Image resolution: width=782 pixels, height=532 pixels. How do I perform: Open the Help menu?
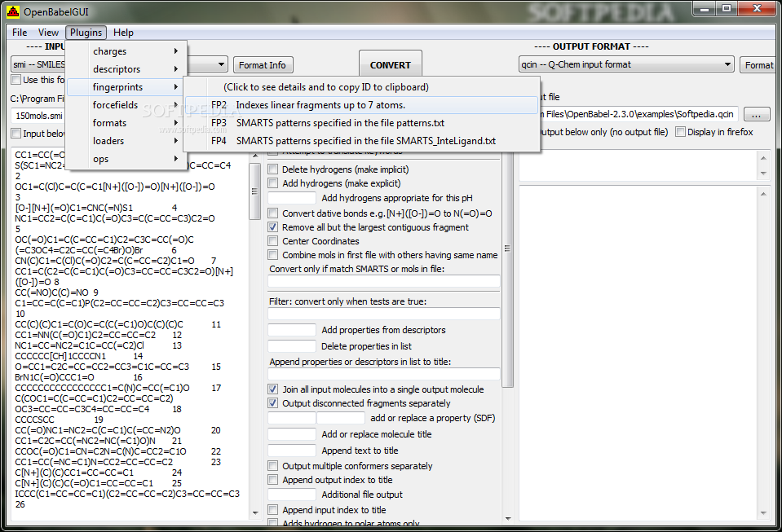click(123, 33)
